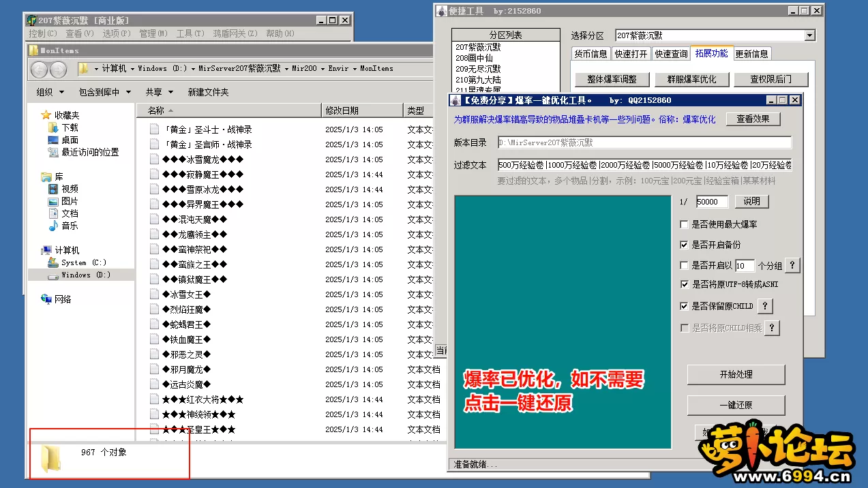Toggle the 是否开启以 个分组 checkbox
The image size is (868, 488).
pos(685,266)
